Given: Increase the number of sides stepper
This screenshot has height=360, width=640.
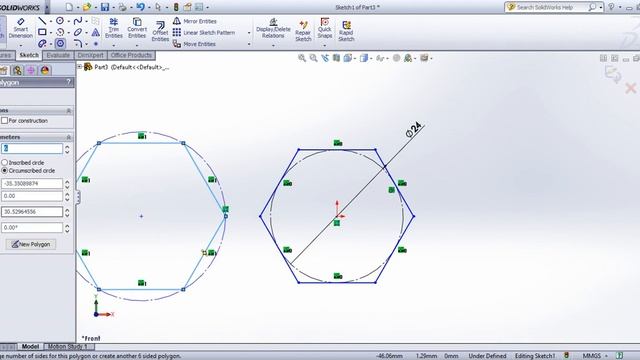Looking at the screenshot, I should 67,146.
